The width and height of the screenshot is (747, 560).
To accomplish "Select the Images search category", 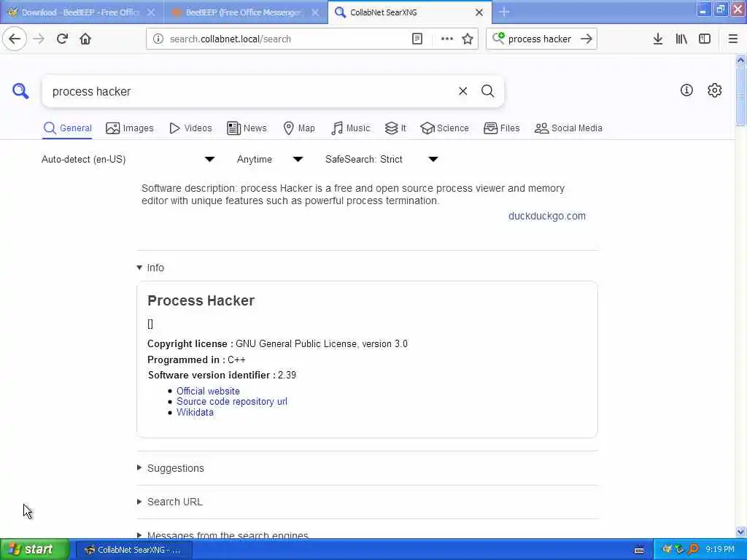I will coord(130,128).
